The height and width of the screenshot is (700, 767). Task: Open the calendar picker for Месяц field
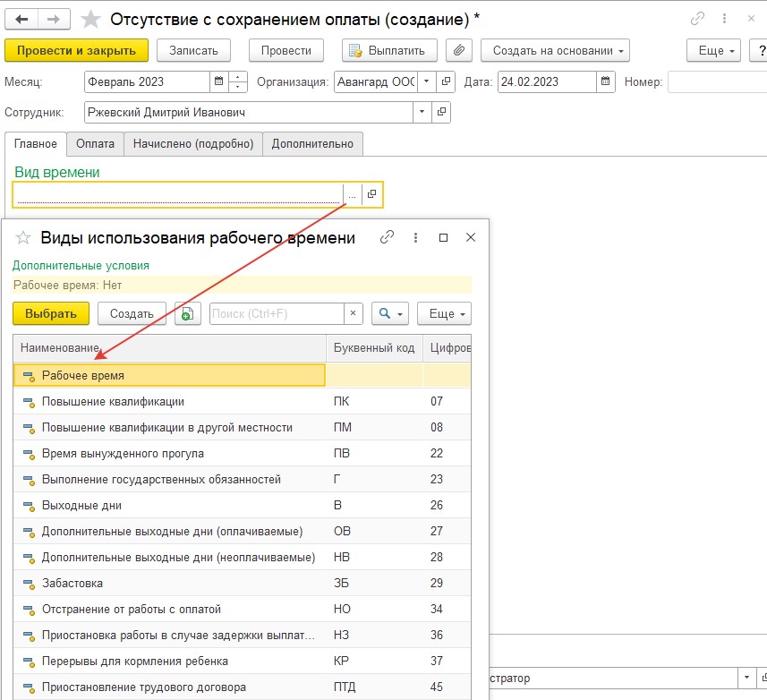(x=218, y=81)
